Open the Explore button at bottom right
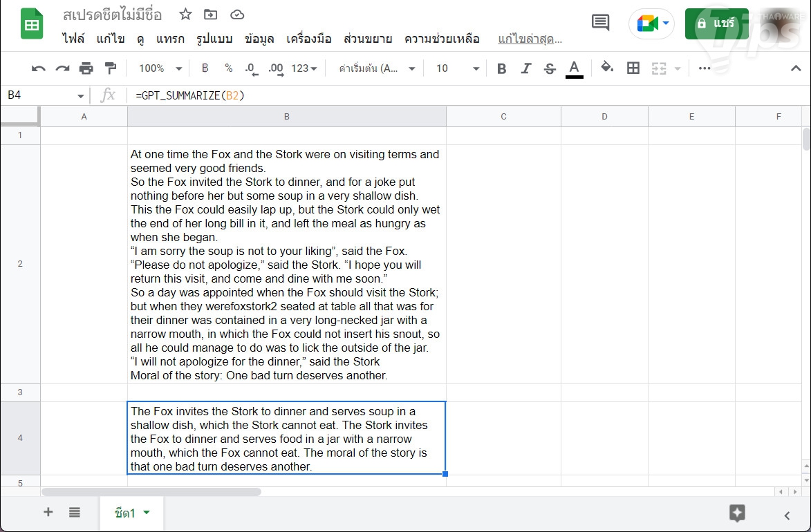 [x=737, y=513]
